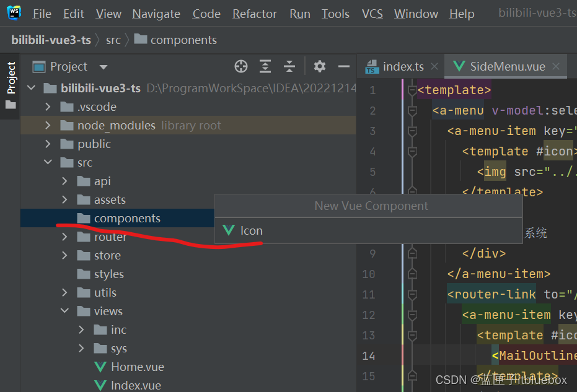Open the Project view dropdown
This screenshot has width=577, height=392.
104,67
